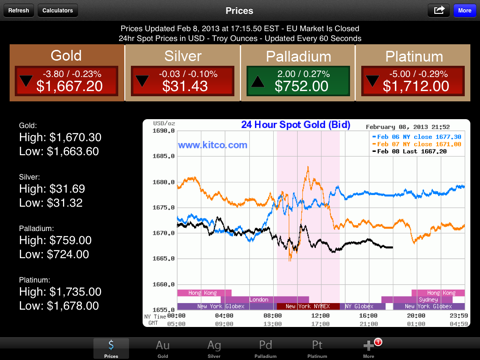Select the Palladium price tile
Screen dimensions: 480x360
[298, 73]
